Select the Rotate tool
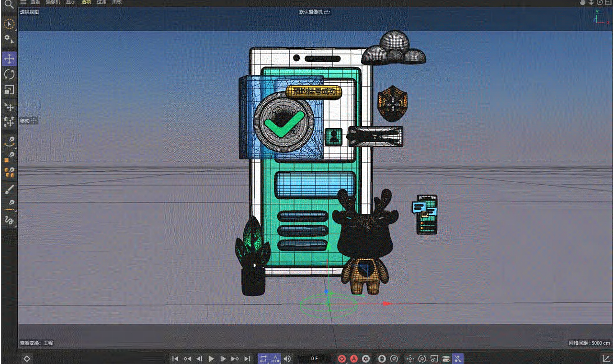The image size is (613, 364). pos(9,74)
